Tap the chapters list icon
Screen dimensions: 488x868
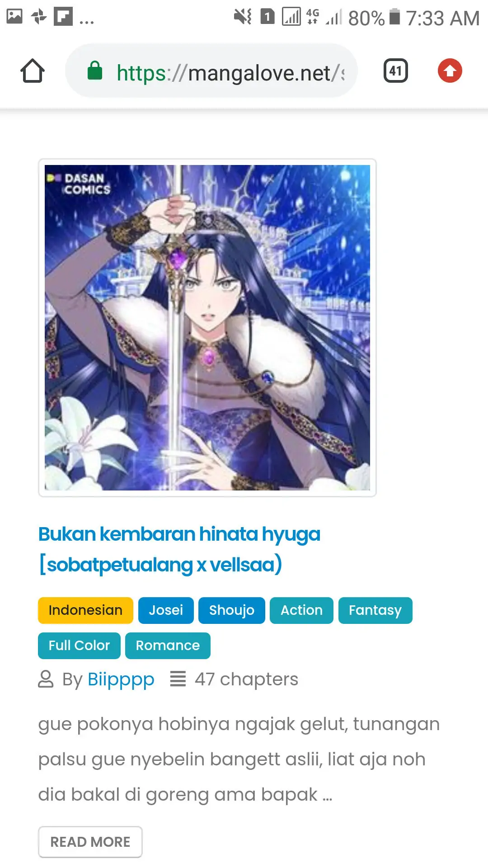tap(178, 679)
